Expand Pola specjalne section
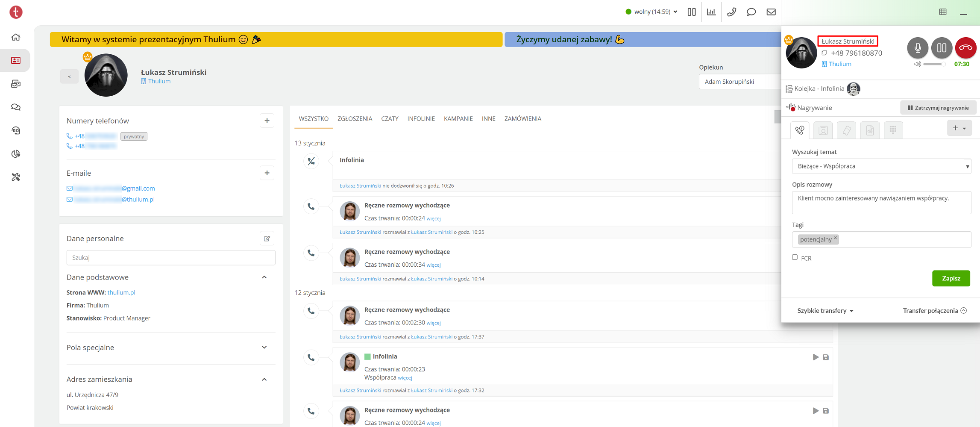The height and width of the screenshot is (427, 980). pos(264,347)
